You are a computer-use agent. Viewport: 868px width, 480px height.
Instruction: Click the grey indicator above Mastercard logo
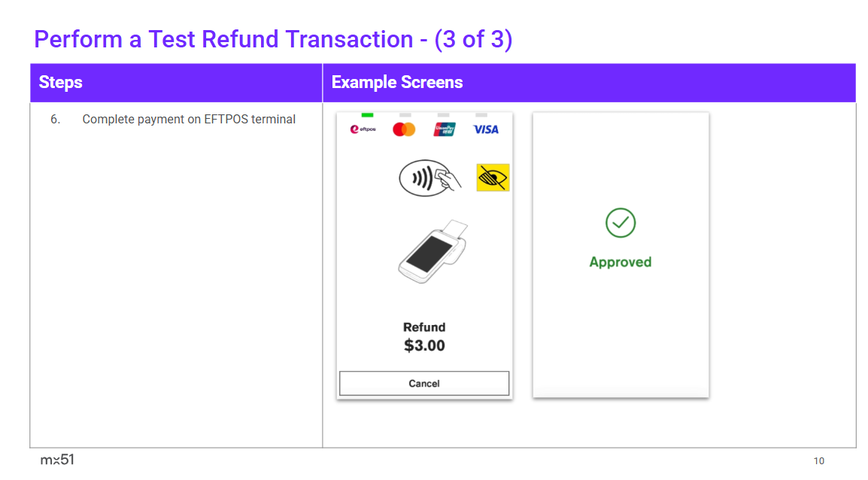(405, 115)
